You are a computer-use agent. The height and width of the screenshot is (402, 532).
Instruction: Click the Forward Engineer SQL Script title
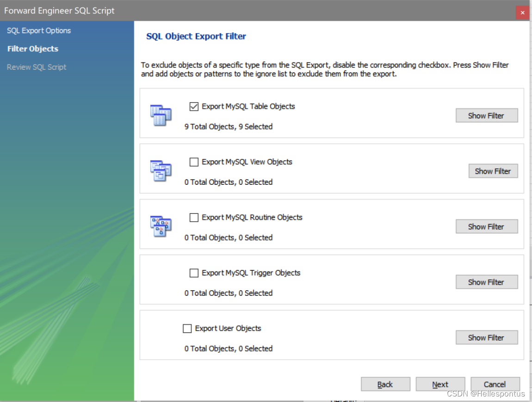59,11
